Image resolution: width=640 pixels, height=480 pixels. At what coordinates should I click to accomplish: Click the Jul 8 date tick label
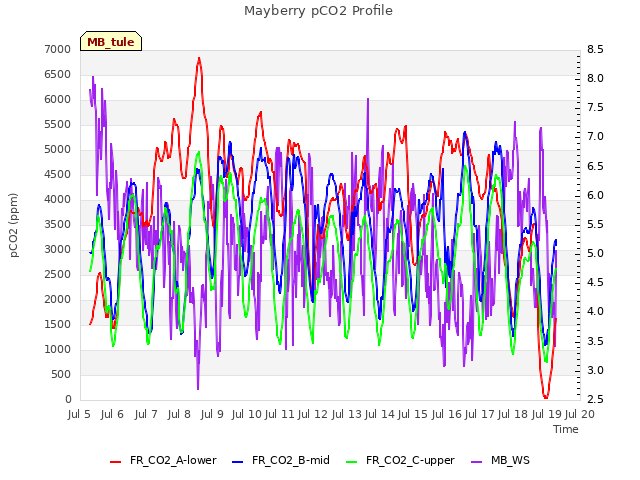click(179, 414)
